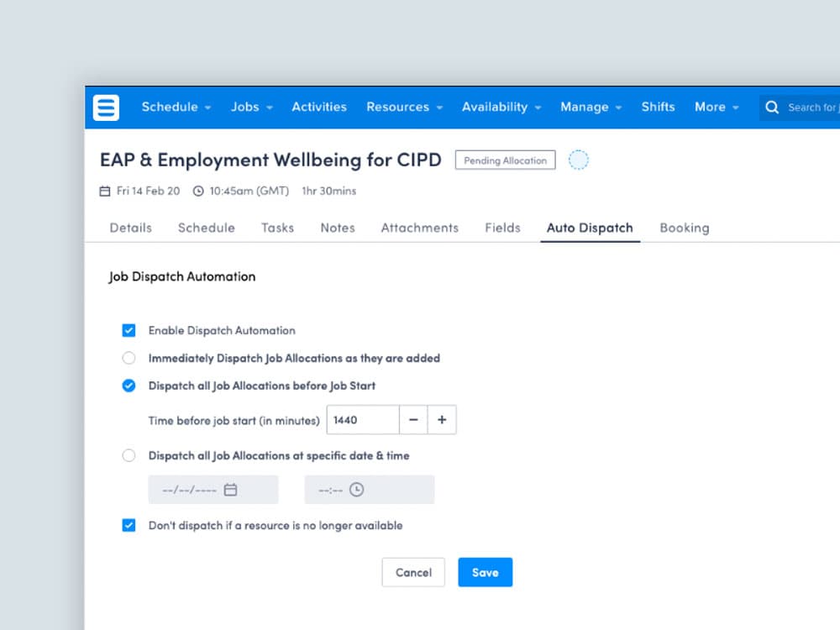
Task: Click the search magnifier icon
Action: click(772, 108)
